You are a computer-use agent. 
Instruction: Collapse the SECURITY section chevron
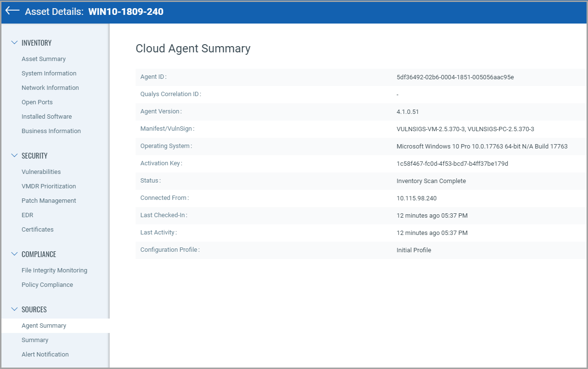(x=14, y=156)
